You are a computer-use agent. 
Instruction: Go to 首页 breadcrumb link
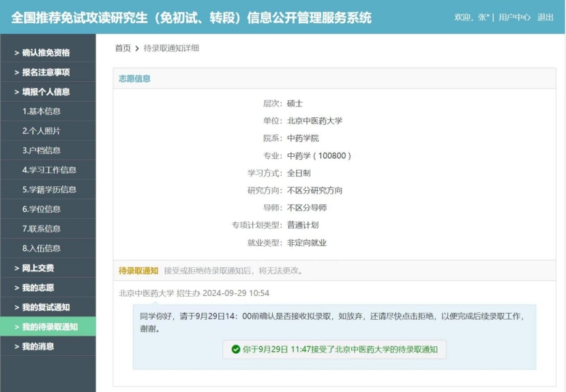(123, 48)
